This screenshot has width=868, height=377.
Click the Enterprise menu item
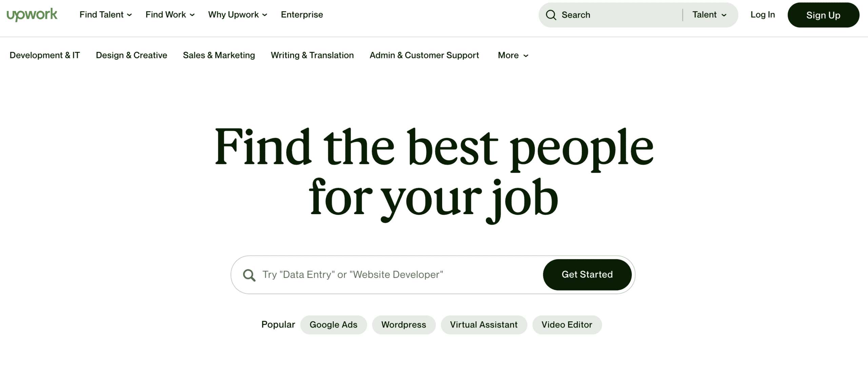click(302, 14)
